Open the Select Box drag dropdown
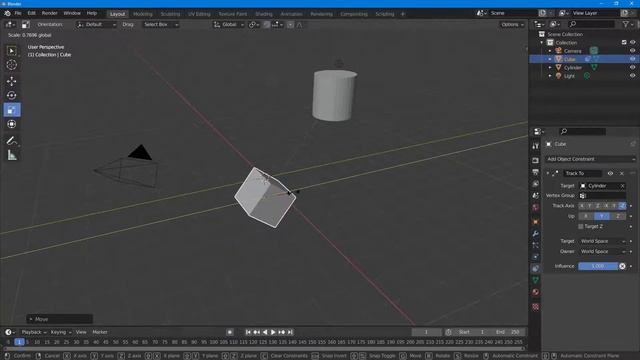 click(x=161, y=24)
